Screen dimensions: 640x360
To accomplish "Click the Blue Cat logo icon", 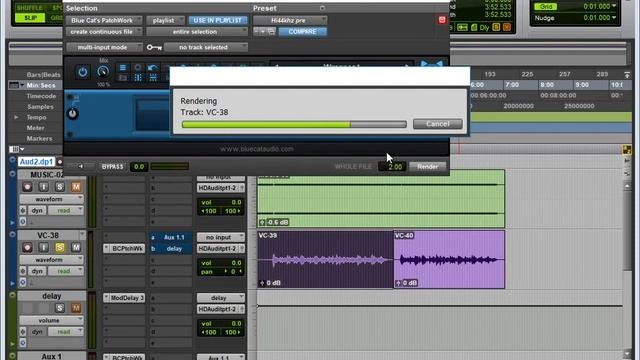I will [431, 64].
